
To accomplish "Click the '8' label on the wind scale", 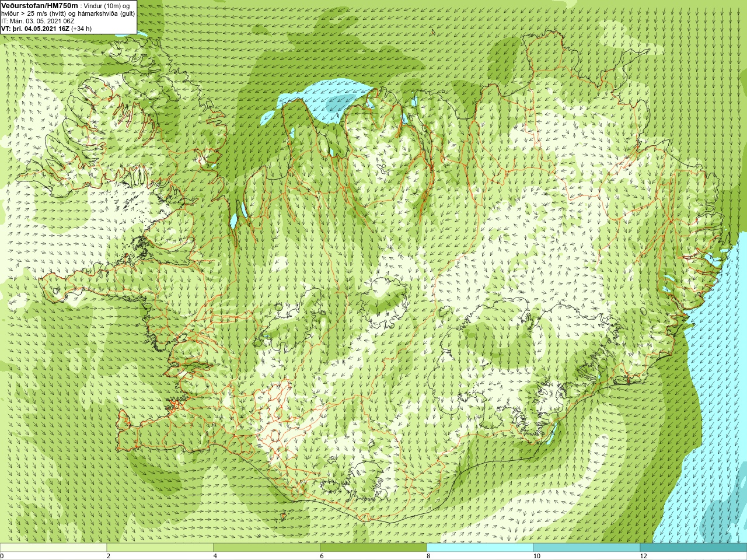I will pyautogui.click(x=428, y=556).
